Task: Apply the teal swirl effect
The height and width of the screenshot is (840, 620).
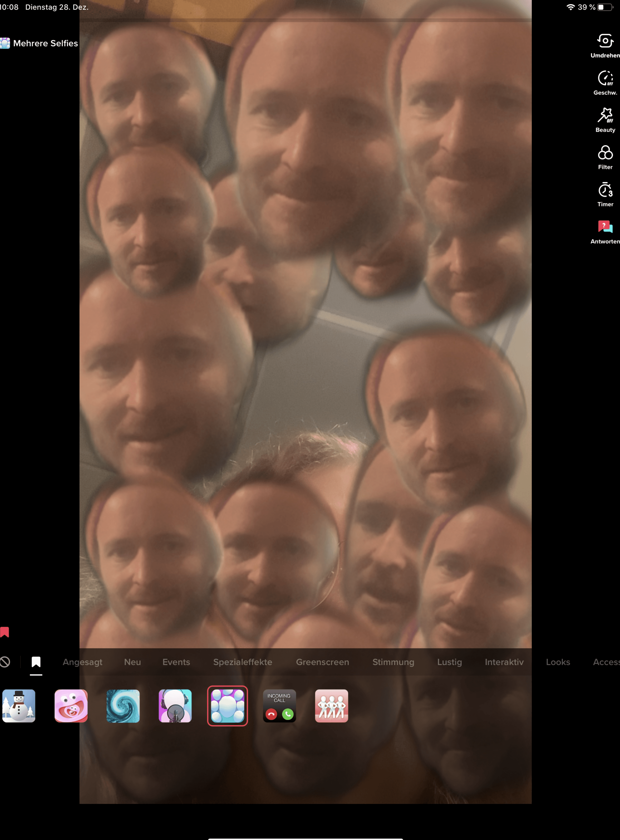Action: tap(123, 706)
